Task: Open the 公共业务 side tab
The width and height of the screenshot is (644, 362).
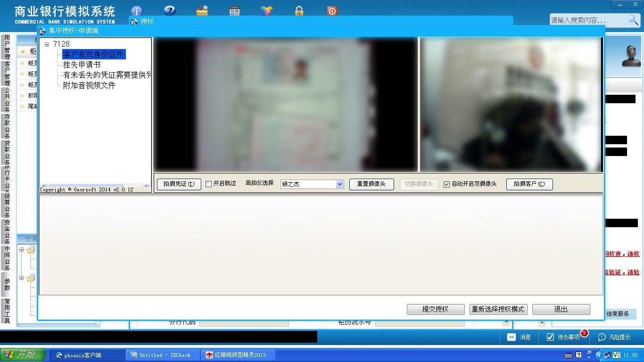Action: [7, 100]
